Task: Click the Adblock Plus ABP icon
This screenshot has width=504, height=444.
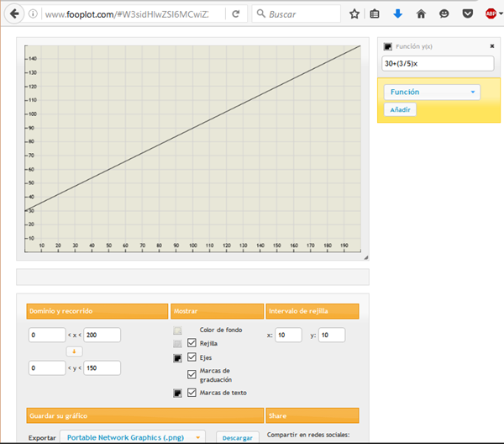Action: [x=491, y=14]
